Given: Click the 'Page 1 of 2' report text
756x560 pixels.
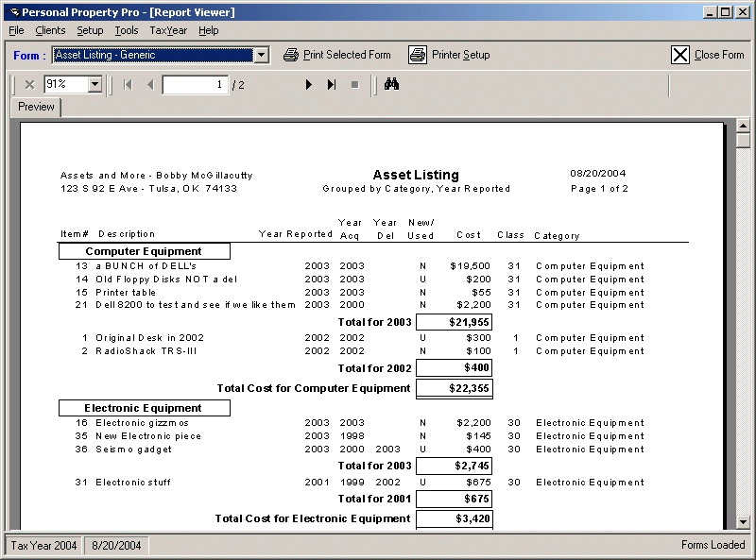Looking at the screenshot, I should (599, 189).
